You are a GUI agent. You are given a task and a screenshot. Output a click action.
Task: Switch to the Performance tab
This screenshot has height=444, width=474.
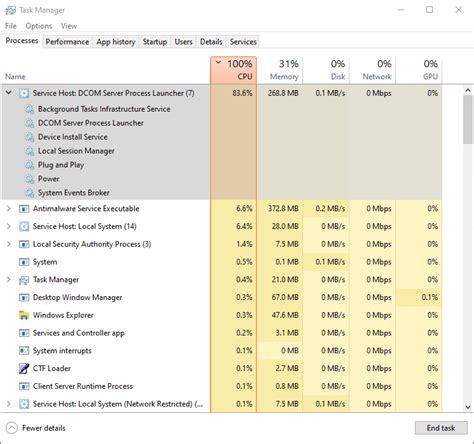[x=67, y=42]
